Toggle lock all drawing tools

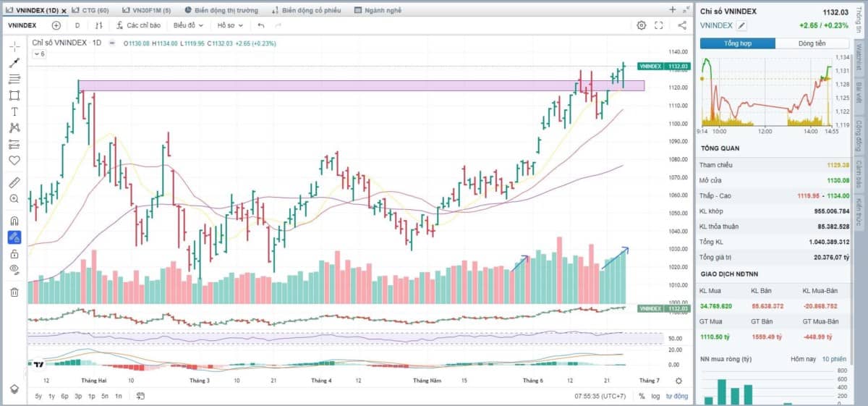click(14, 253)
